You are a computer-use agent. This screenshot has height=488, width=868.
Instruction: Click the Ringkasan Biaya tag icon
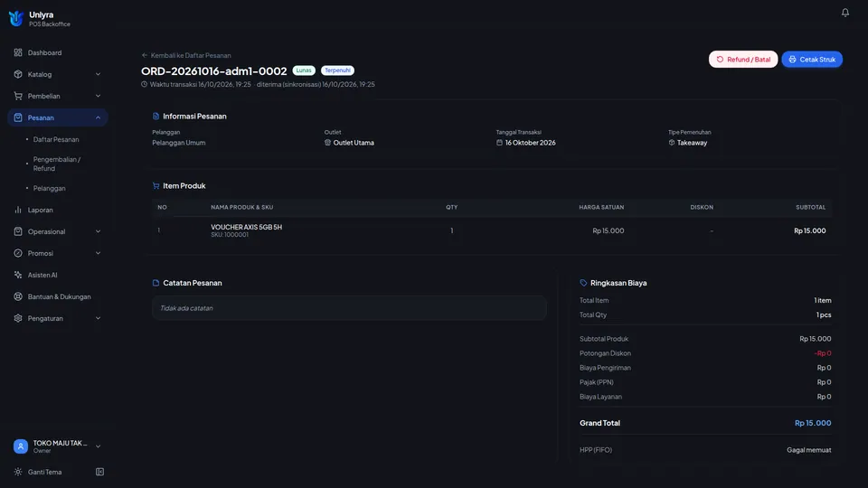(x=583, y=283)
